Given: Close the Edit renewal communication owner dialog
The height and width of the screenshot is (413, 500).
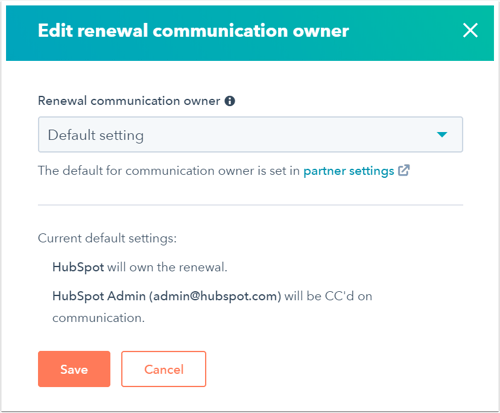Looking at the screenshot, I should coord(470,30).
